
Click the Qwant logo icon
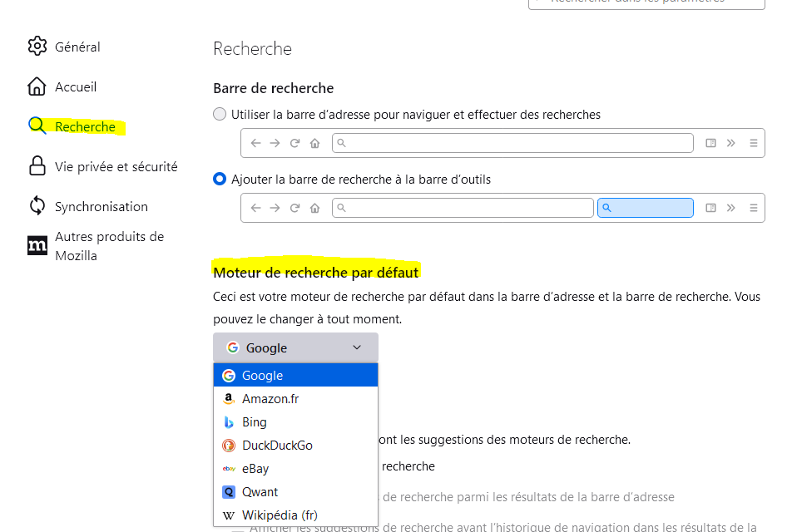coord(229,492)
